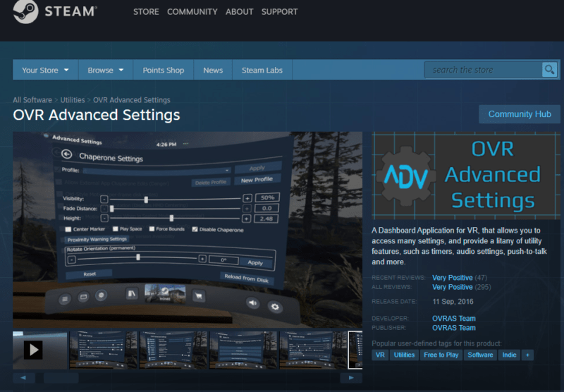This screenshot has width=564, height=392.
Task: Click the plus tag button to add tags
Action: click(527, 355)
